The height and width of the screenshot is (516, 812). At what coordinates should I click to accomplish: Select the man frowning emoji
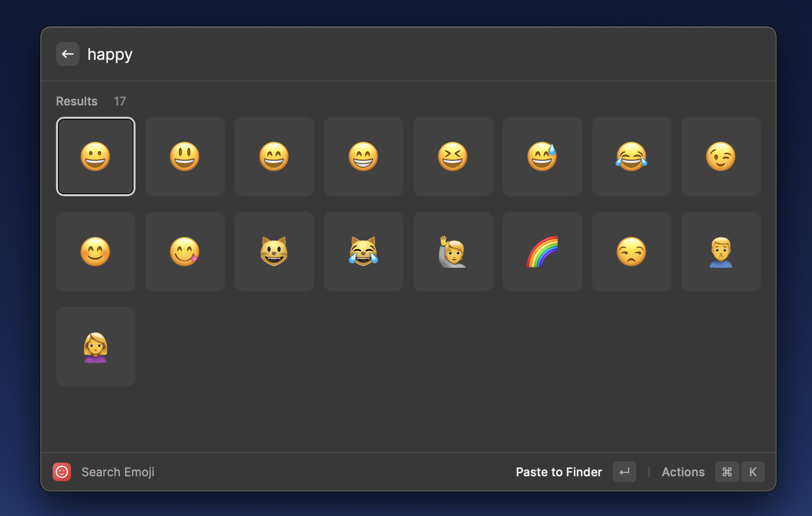[721, 251]
